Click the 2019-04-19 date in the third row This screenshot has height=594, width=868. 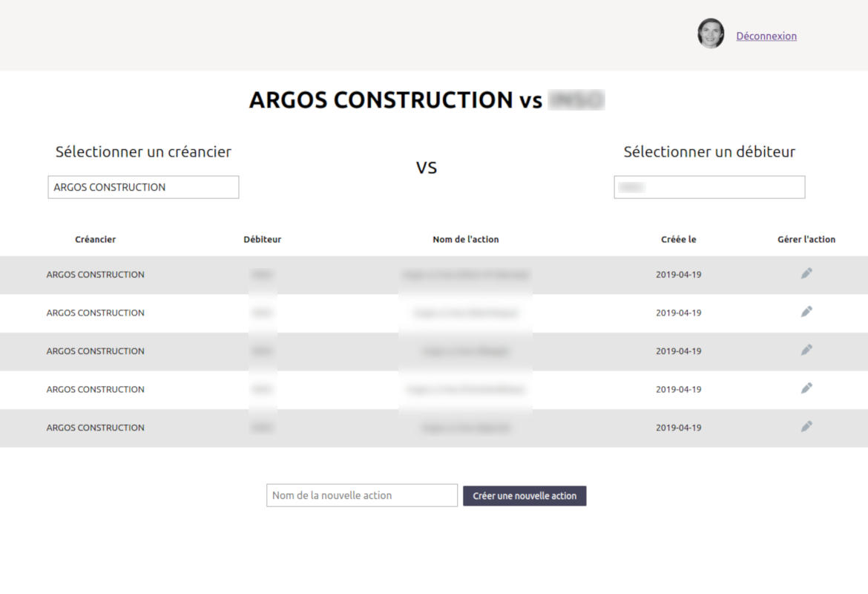(679, 351)
